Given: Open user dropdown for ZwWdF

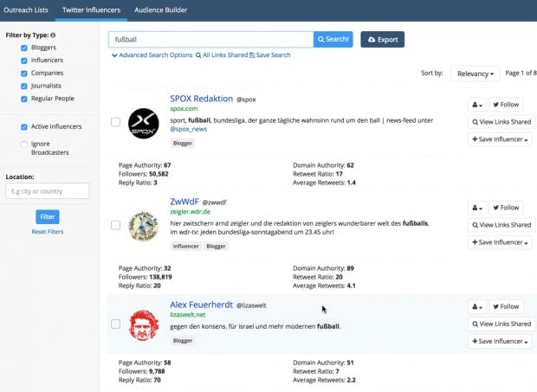Looking at the screenshot, I should coord(477,208).
